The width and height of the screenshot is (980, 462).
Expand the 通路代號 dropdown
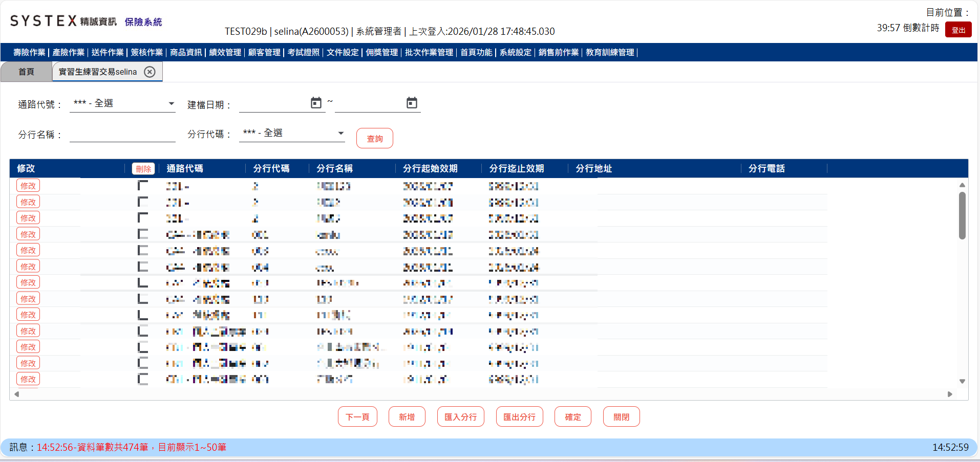pyautogui.click(x=122, y=103)
